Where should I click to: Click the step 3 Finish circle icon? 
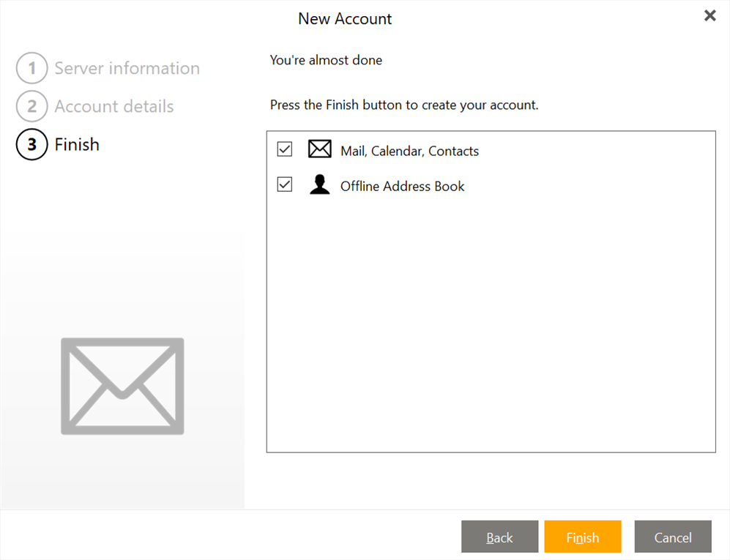coord(31,144)
